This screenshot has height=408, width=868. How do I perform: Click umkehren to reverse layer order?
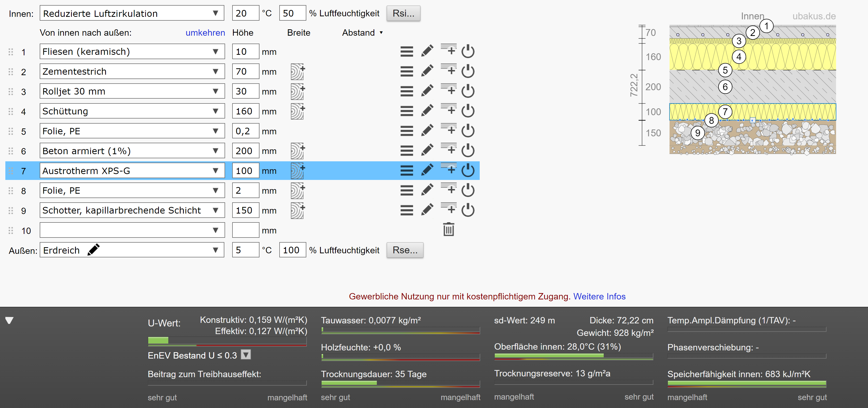[x=205, y=33]
